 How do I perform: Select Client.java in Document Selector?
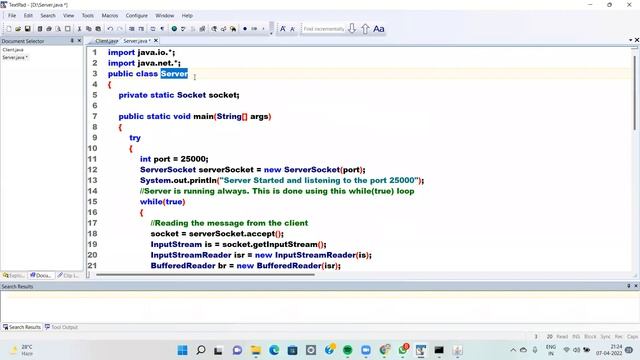click(13, 50)
